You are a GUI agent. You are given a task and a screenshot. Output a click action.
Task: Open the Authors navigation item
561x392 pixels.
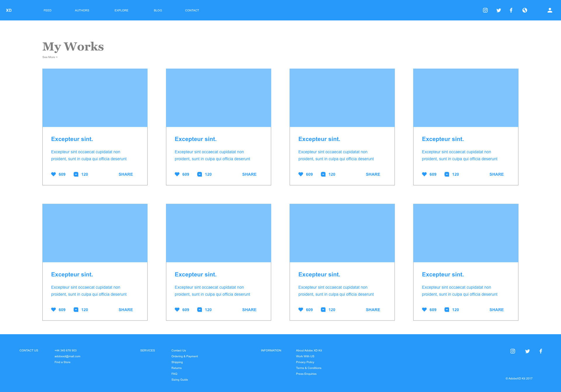click(82, 10)
